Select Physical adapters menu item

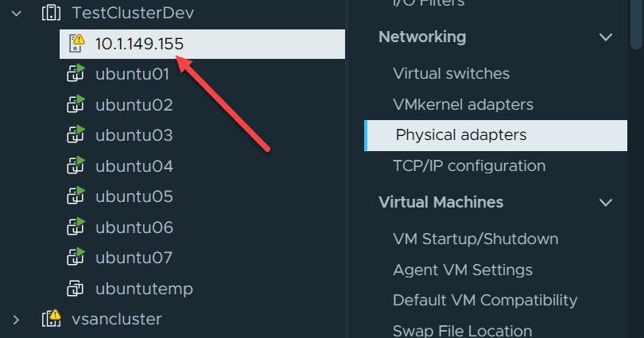click(x=461, y=135)
